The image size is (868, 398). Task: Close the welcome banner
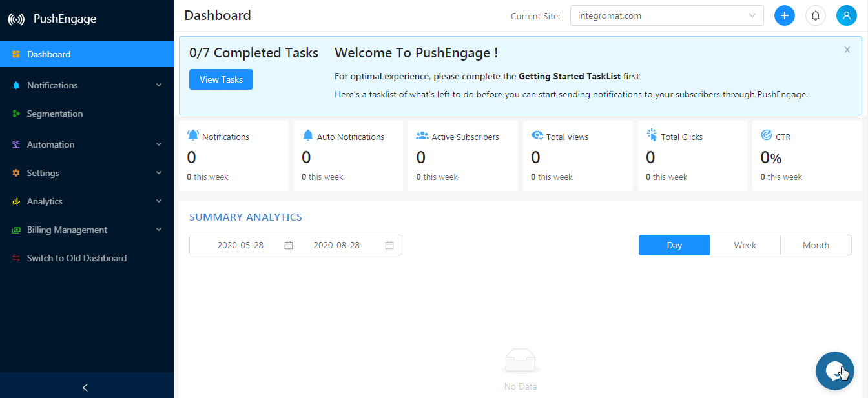(847, 50)
